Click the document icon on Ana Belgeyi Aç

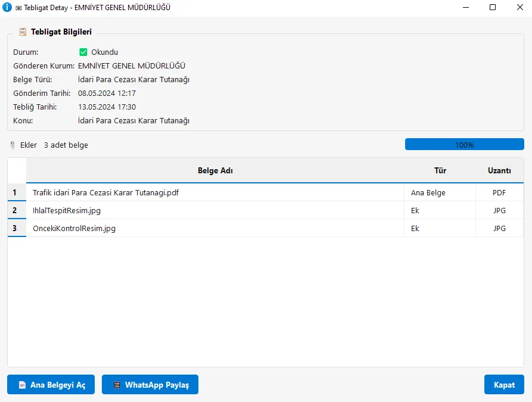[x=22, y=385]
